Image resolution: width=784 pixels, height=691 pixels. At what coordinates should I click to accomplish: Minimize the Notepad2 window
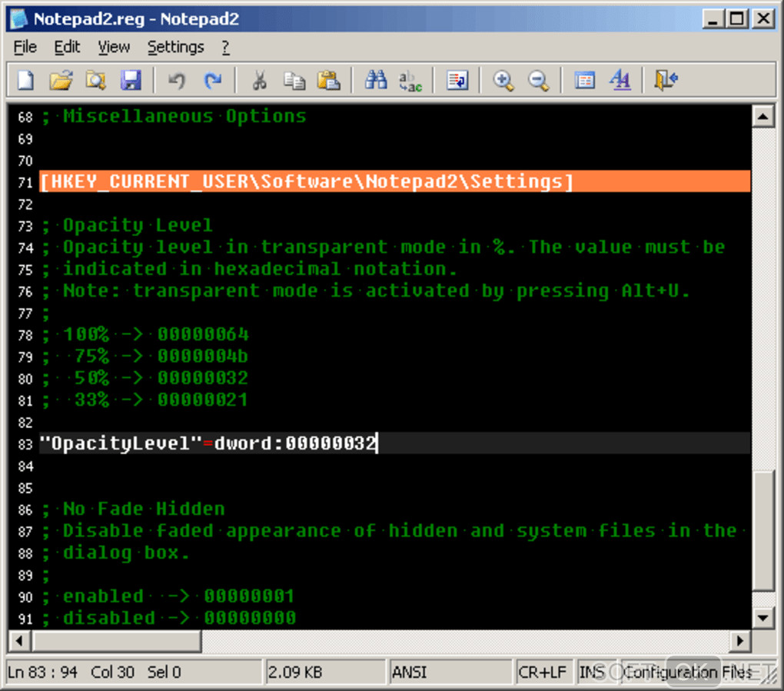tap(713, 19)
